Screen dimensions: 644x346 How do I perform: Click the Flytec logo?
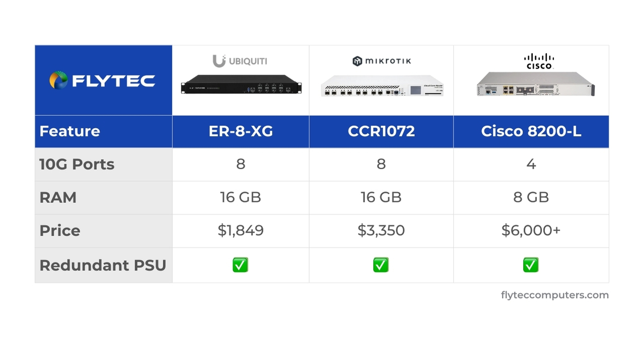102,81
